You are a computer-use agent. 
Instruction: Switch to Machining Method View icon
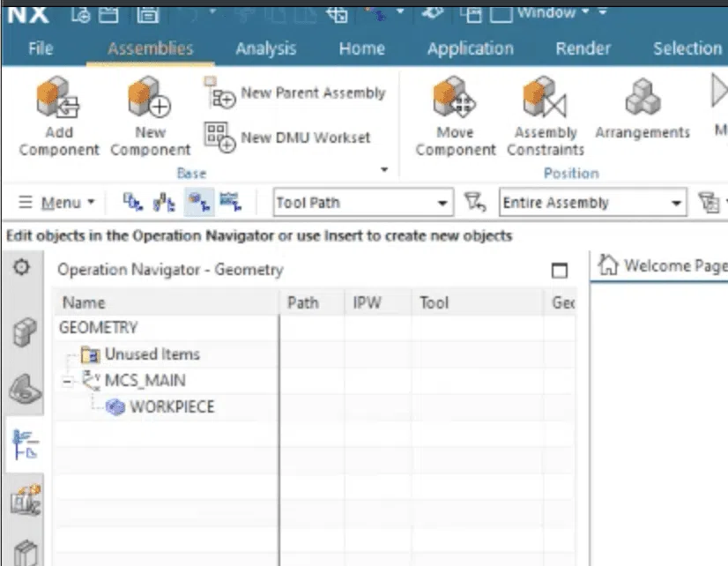[x=230, y=202]
